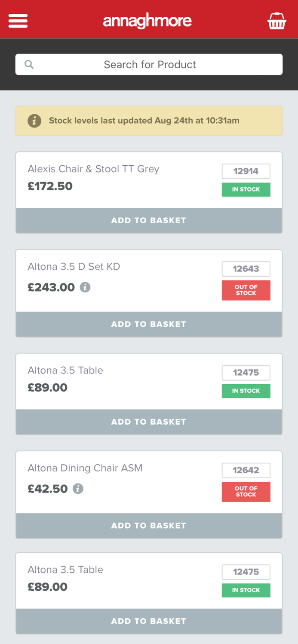Image resolution: width=298 pixels, height=644 pixels.
Task: Select product code field showing 12642
Action: (x=246, y=470)
